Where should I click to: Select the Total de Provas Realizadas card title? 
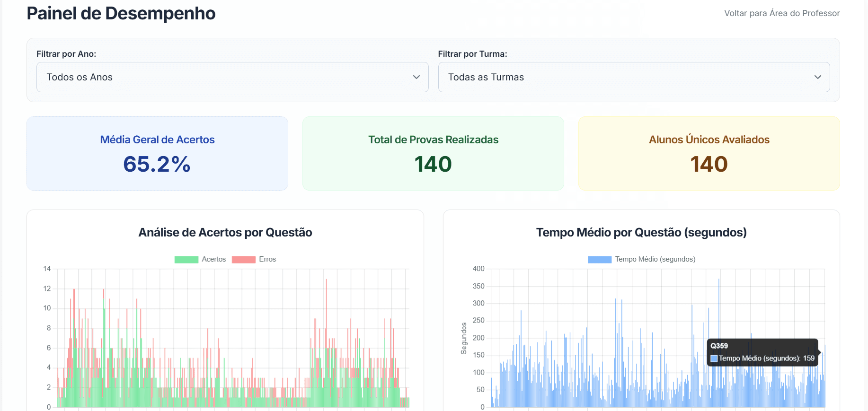[x=433, y=140]
